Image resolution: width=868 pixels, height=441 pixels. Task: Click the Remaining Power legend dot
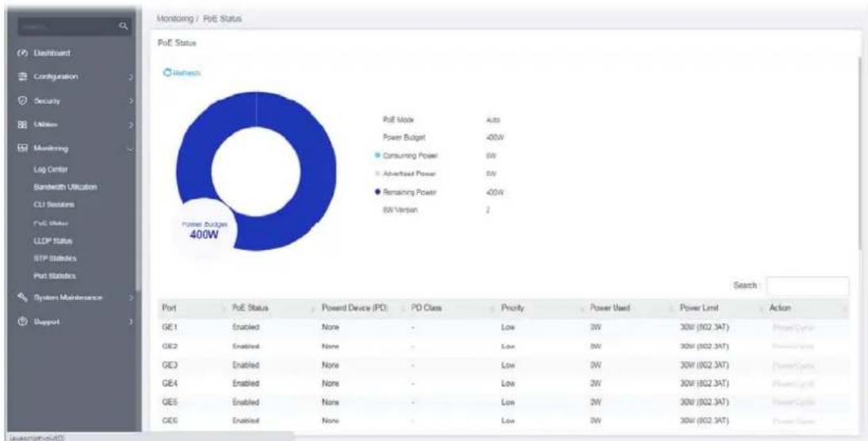pyautogui.click(x=377, y=192)
